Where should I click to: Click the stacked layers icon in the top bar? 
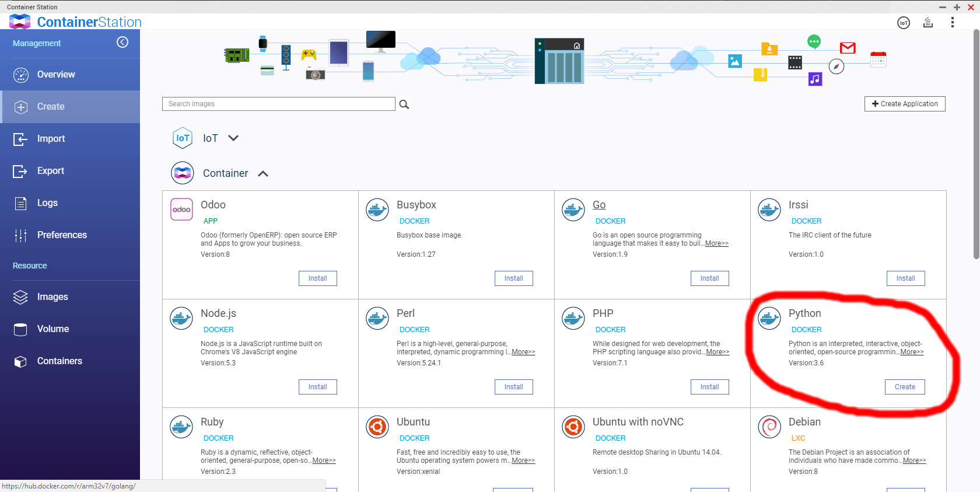tap(928, 23)
